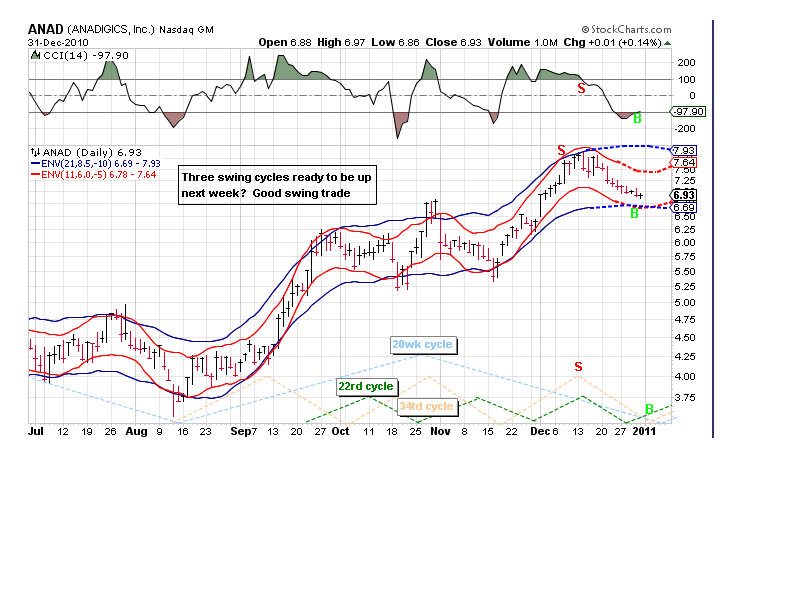Click the 6.93 current price tag
This screenshot has width=800, height=600.
click(x=684, y=195)
